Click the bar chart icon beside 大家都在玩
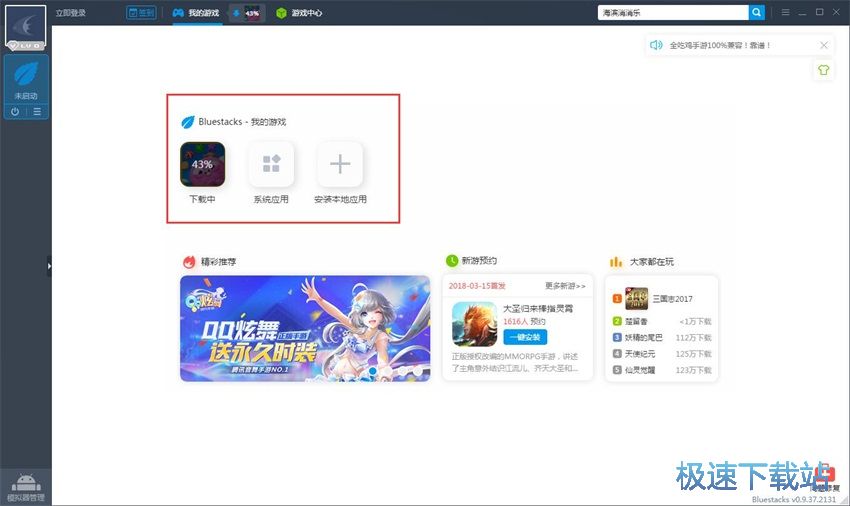 [x=616, y=262]
